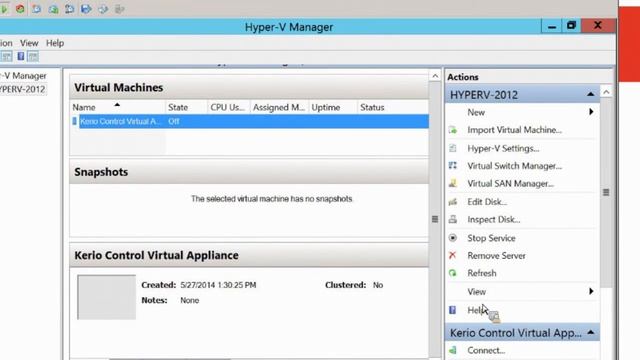The image size is (640, 360).
Task: Click the Actions pane scroll up arrow
Action: click(x=606, y=92)
